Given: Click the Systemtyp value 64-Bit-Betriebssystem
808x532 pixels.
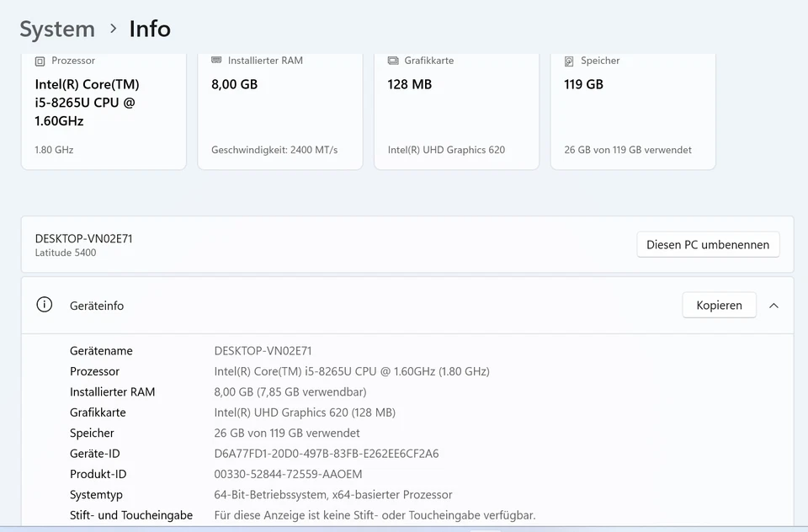Looking at the screenshot, I should coord(333,495).
